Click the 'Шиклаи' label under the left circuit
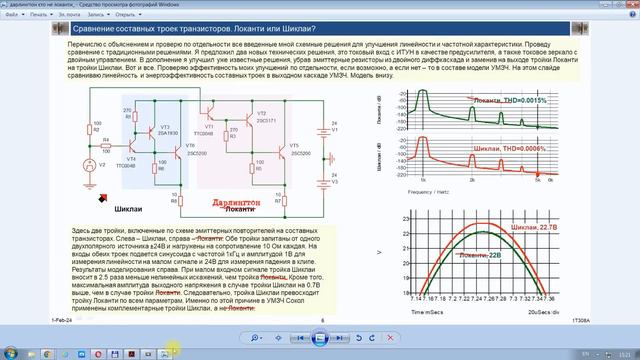Viewport: 640px width, 360px height. coord(128,209)
